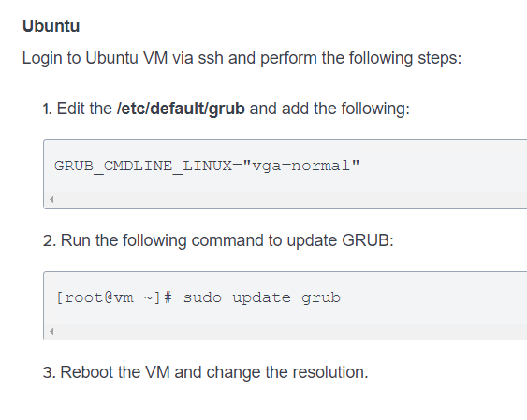Click the list number 2 marker
Image resolution: width=527 pixels, height=420 pixels.
point(50,240)
